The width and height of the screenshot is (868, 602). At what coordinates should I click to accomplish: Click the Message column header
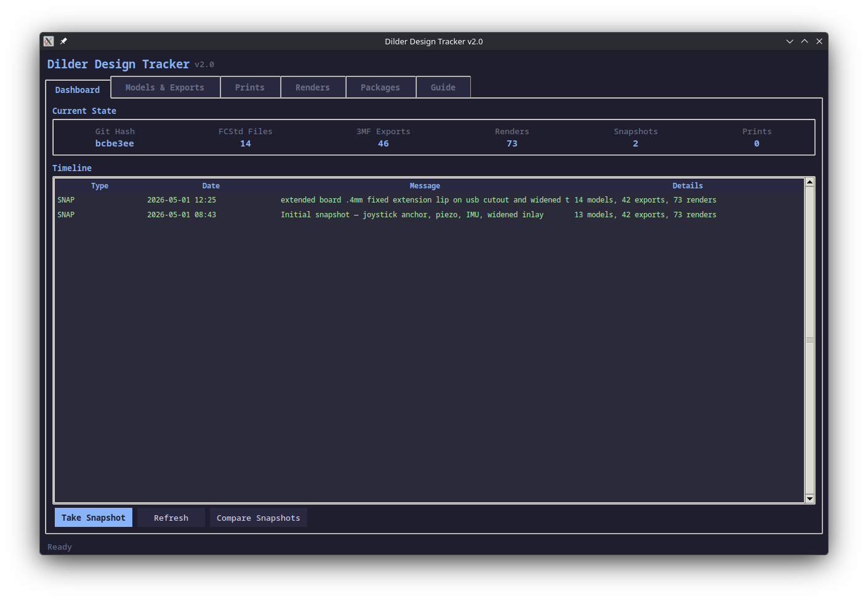point(425,186)
